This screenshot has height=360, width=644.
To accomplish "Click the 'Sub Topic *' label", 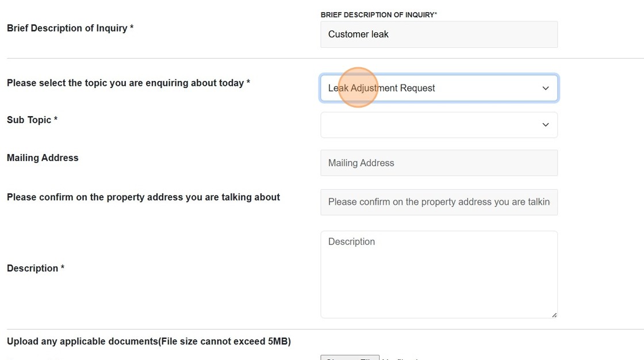I will (x=31, y=120).
